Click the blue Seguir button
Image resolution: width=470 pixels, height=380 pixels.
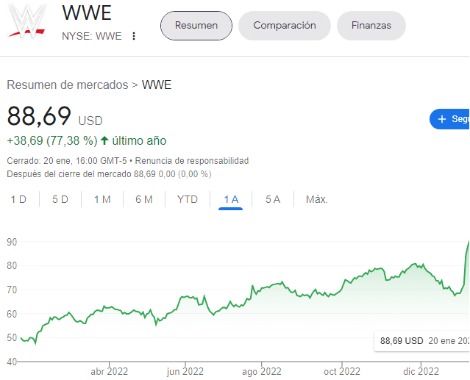point(449,119)
